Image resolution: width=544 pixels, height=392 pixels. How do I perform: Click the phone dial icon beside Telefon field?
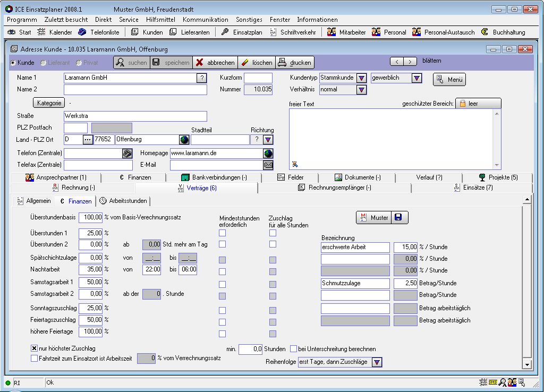(127, 154)
